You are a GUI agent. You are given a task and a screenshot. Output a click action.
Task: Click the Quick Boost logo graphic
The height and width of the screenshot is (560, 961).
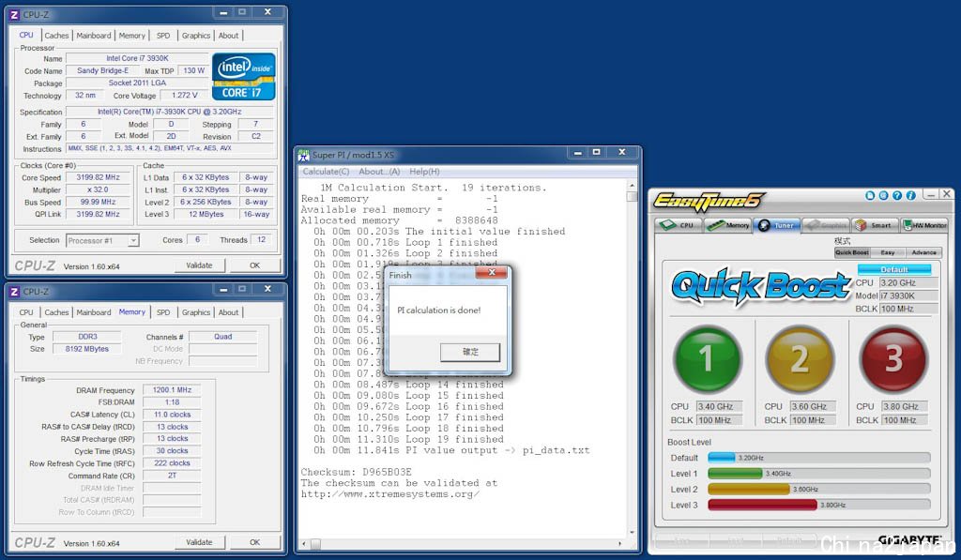(x=760, y=286)
